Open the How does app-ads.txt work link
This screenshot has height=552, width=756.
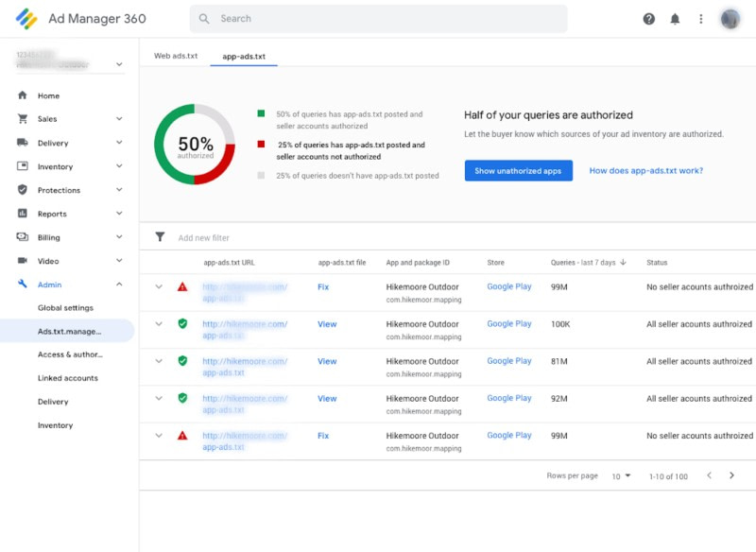645,170
